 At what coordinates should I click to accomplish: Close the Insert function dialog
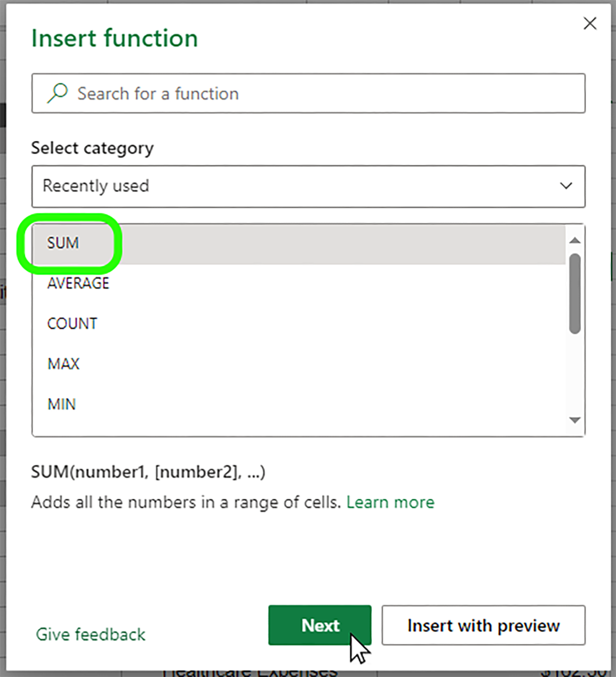[x=589, y=23]
